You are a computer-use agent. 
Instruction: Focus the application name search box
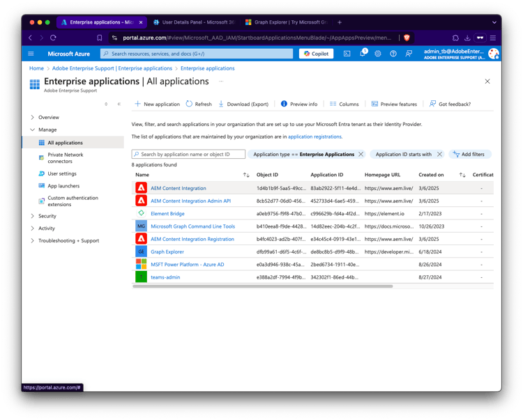pos(188,154)
